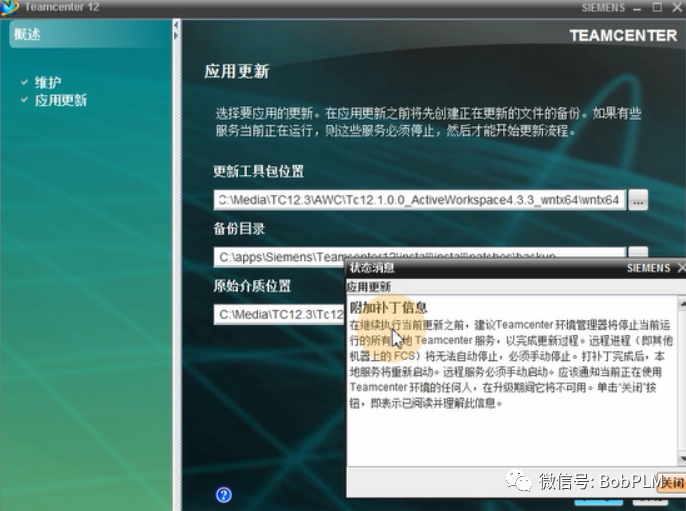Click the 关闭 button in status dialog
This screenshot has height=511, width=686.
click(672, 483)
